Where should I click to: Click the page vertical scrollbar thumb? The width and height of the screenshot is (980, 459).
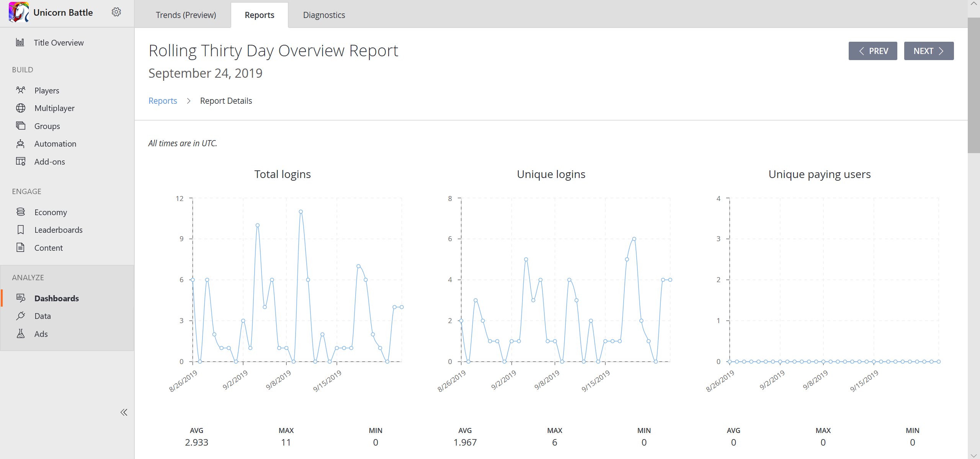tap(973, 85)
